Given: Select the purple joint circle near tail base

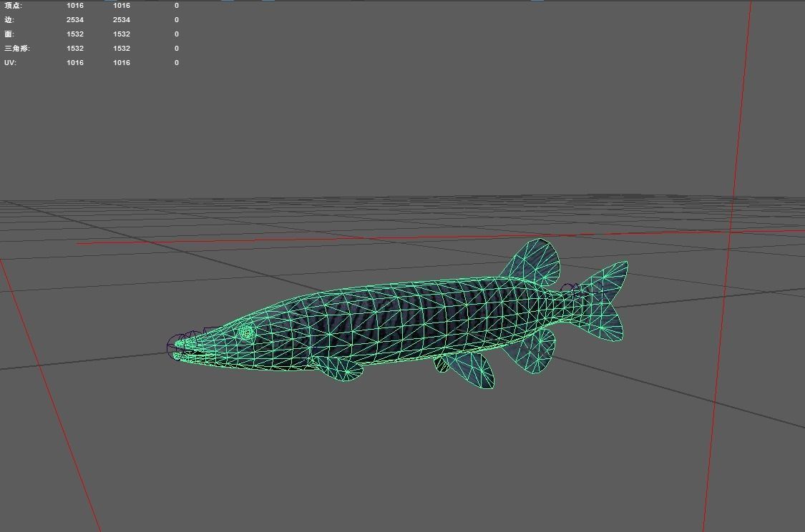Looking at the screenshot, I should (568, 288).
